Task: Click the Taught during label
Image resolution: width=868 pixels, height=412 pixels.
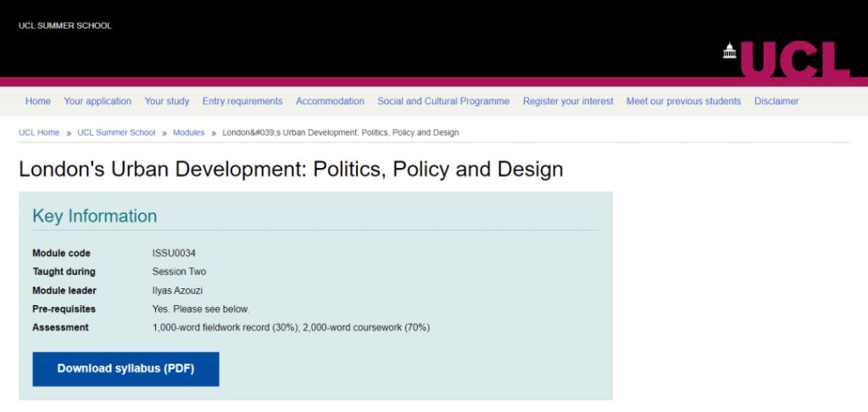Action: (64, 271)
